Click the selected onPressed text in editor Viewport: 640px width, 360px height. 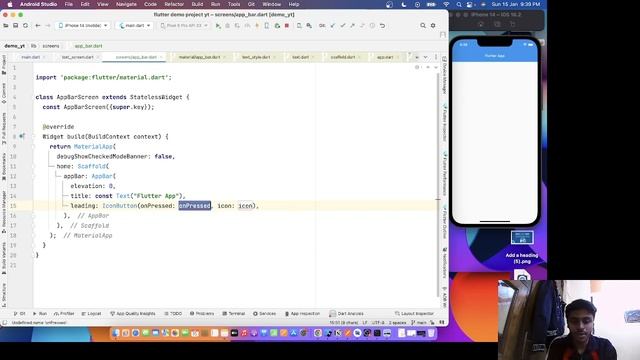(x=195, y=206)
